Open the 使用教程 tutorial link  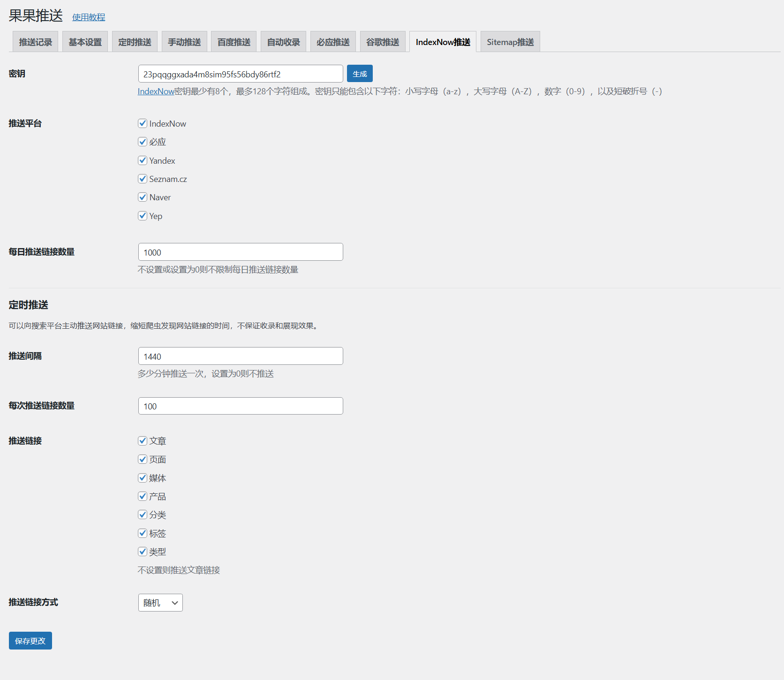point(89,17)
